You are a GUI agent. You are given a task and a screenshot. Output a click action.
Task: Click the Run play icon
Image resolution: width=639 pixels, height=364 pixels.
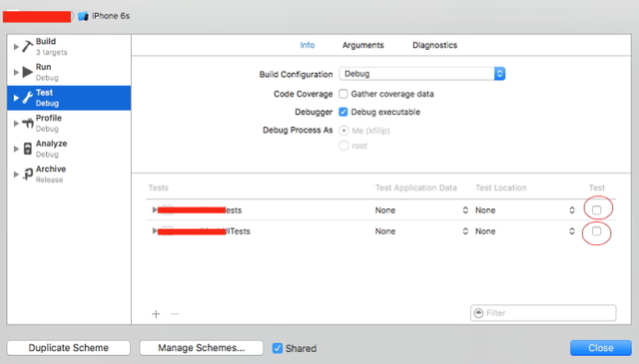27,72
